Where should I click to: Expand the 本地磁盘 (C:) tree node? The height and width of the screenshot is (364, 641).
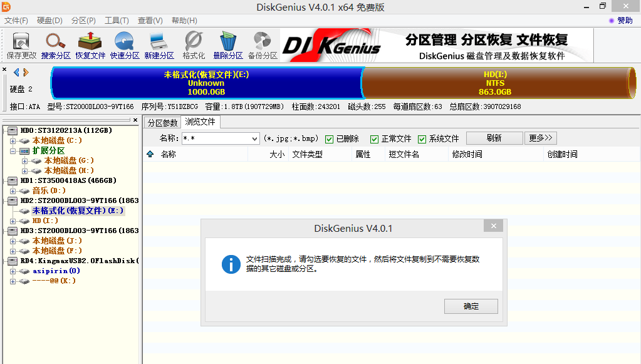pyautogui.click(x=13, y=141)
